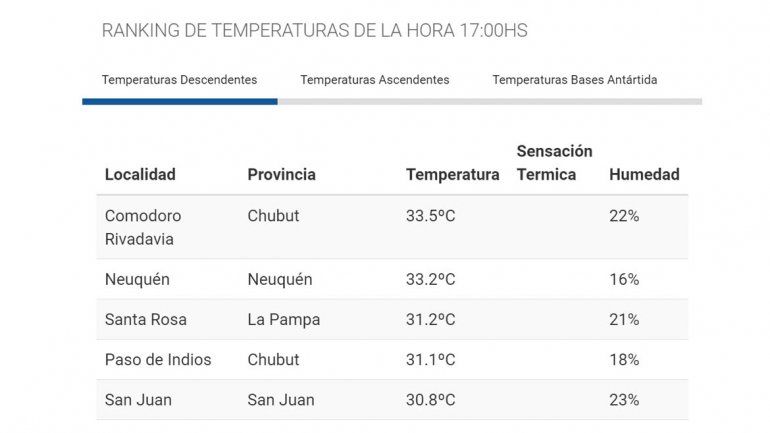Click the 31.2ºC temperature value

[x=431, y=320]
